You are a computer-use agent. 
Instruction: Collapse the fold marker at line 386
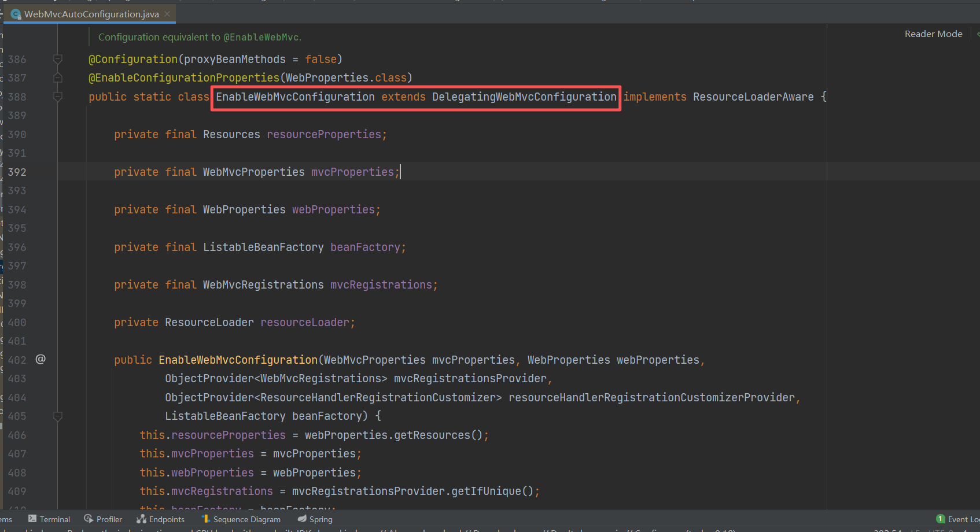[x=58, y=59]
